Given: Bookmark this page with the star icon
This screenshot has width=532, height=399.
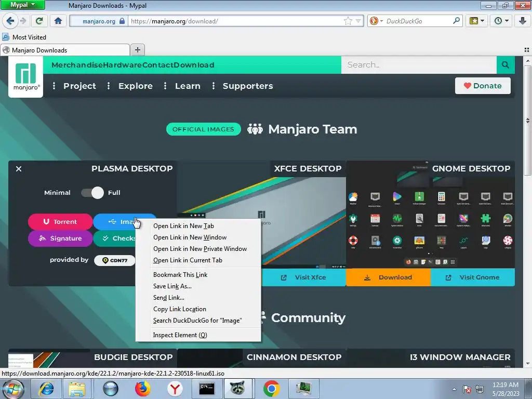Looking at the screenshot, I should (x=348, y=21).
